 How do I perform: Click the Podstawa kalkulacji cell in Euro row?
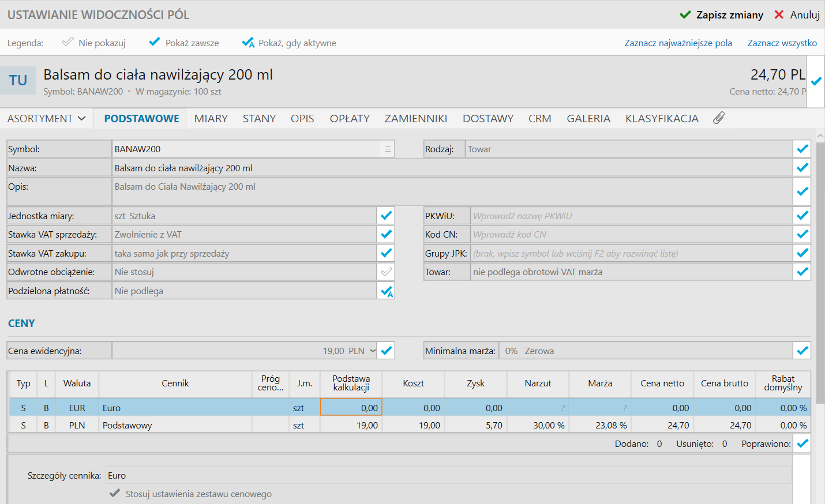click(351, 408)
